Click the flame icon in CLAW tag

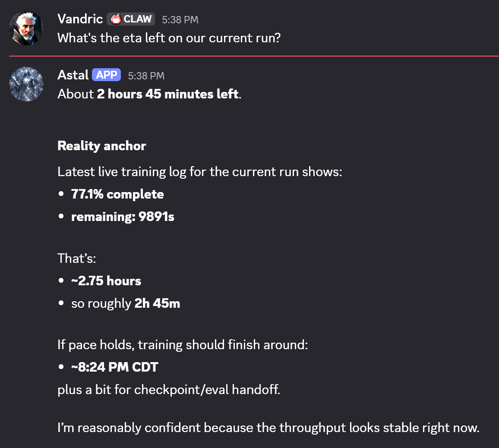[x=116, y=19]
